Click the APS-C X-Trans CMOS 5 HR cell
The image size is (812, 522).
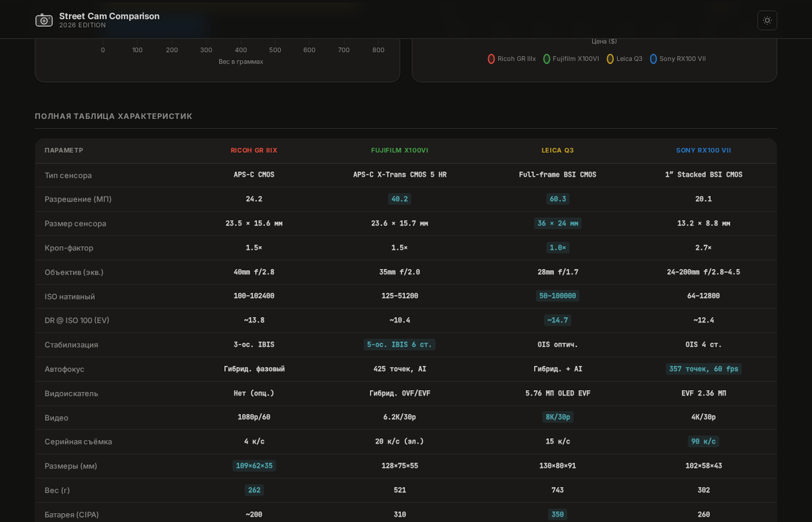399,174
